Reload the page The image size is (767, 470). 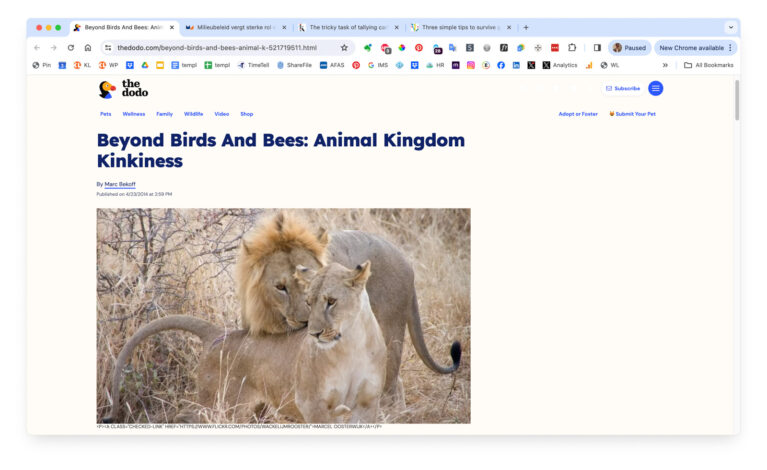point(70,47)
